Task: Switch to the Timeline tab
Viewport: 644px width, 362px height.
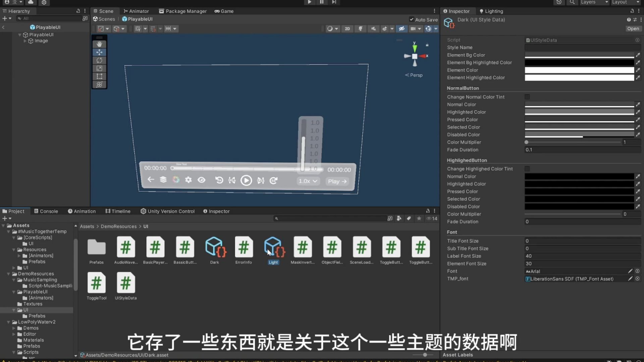Action: click(118, 211)
